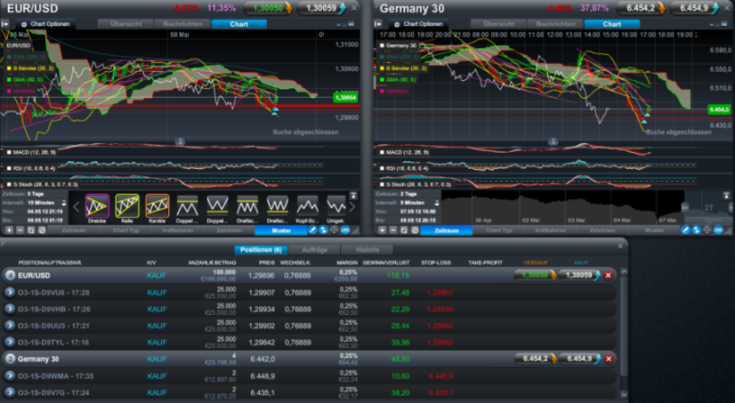
Task: Toggle S.Stoch indicator checkbox on EUR/USD chart
Action: (9, 184)
